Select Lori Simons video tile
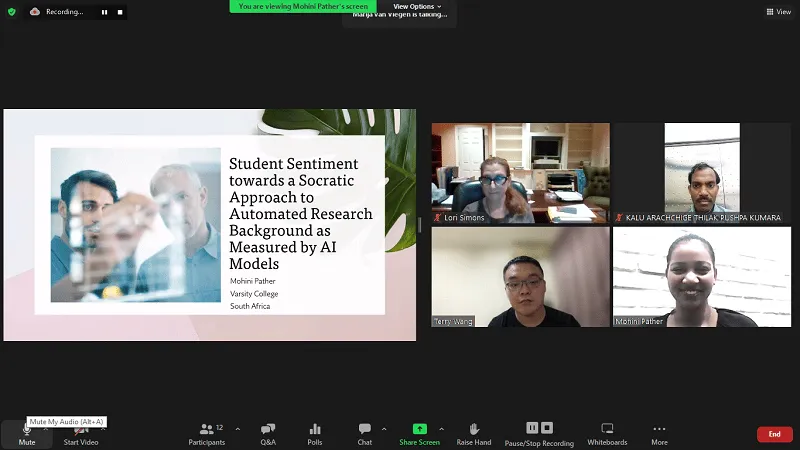The height and width of the screenshot is (450, 800). 520,173
